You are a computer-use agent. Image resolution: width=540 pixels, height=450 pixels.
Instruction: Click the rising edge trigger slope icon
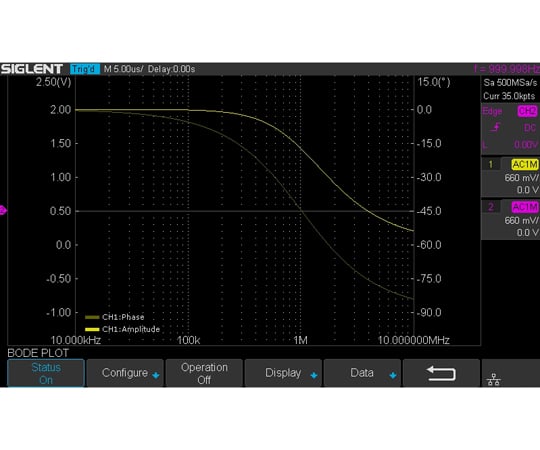pos(495,128)
